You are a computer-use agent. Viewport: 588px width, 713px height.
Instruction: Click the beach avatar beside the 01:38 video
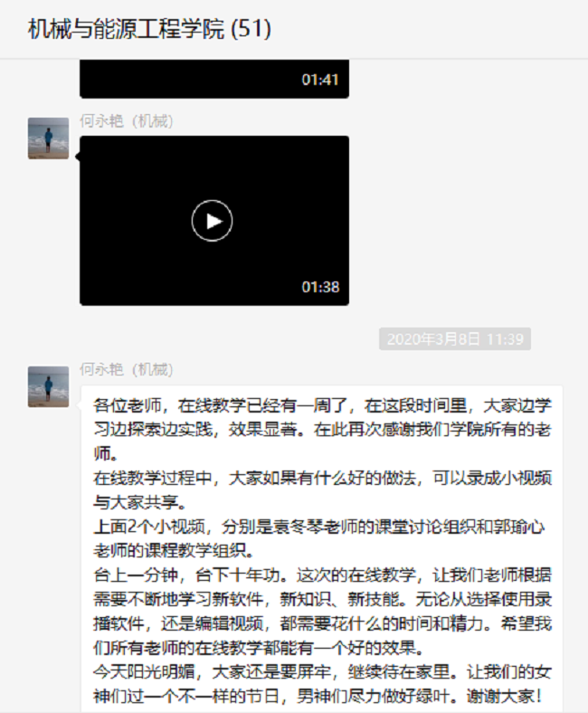[48, 138]
